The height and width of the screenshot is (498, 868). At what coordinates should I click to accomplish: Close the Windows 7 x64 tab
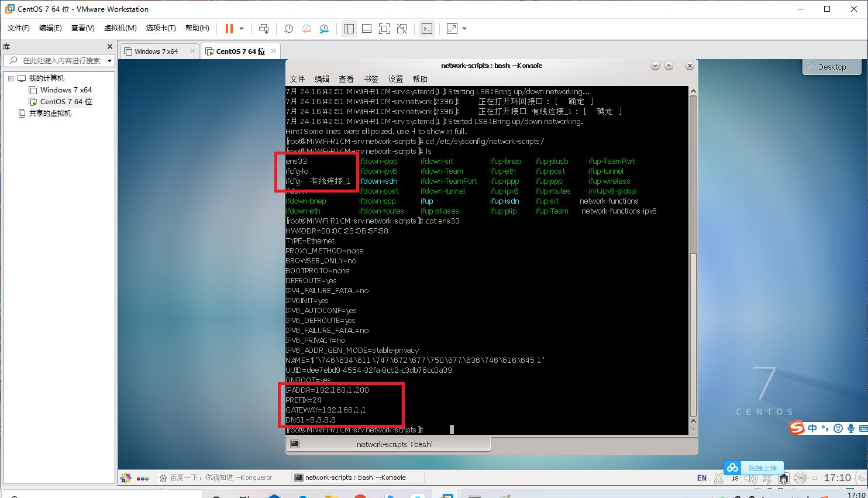[192, 51]
